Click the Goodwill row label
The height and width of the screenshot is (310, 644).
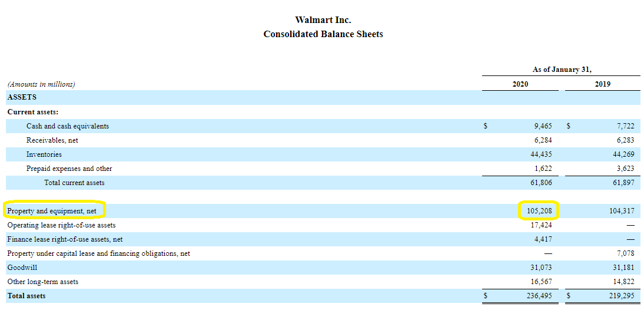[x=22, y=268]
